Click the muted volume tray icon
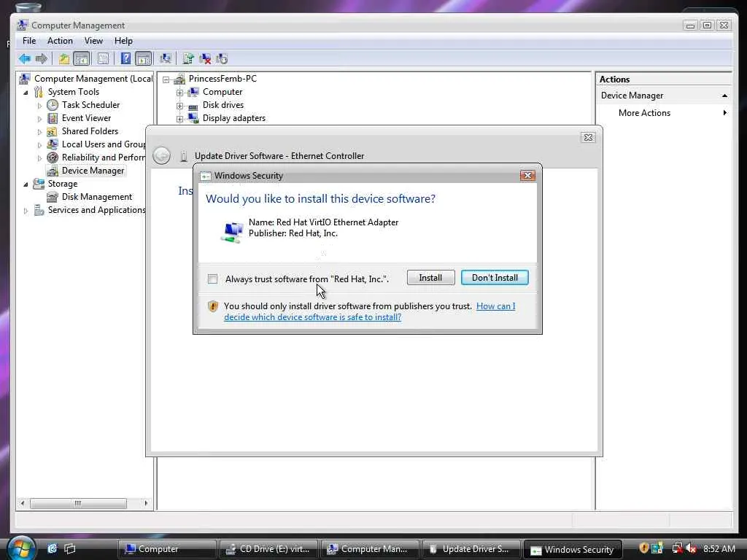This screenshot has width=747, height=560. coord(692,548)
